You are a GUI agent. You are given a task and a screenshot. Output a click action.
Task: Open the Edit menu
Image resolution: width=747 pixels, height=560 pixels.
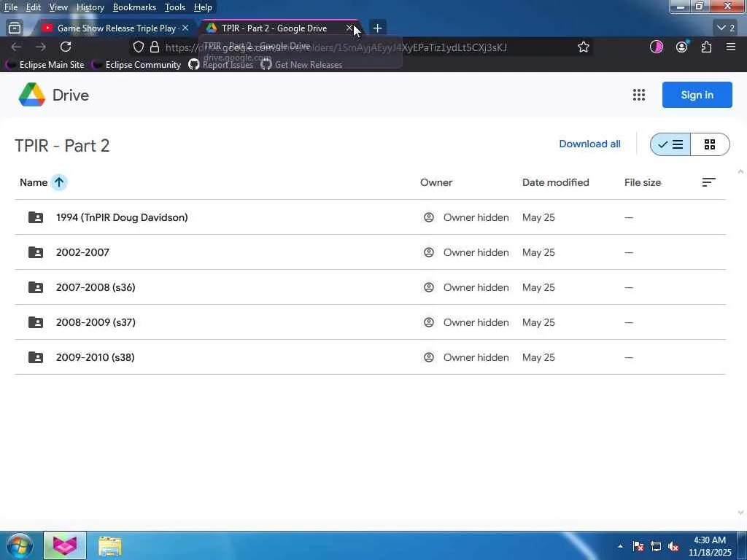coord(34,7)
